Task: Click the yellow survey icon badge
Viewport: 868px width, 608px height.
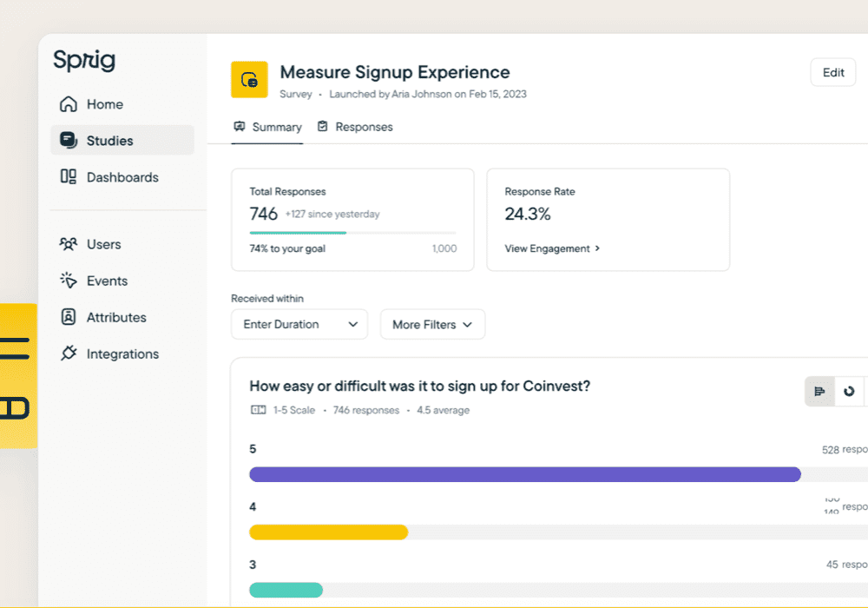Action: (249, 80)
